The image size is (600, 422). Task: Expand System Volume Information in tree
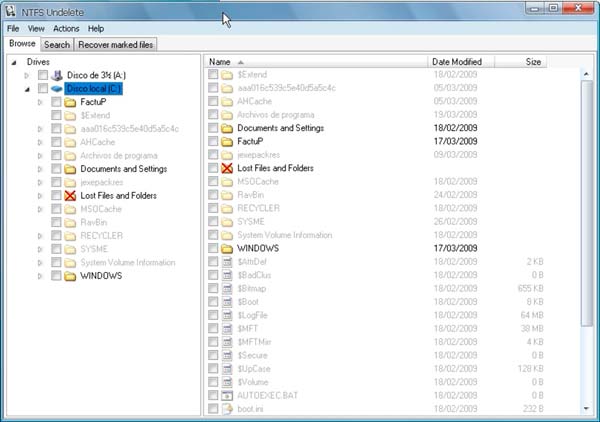[40, 263]
